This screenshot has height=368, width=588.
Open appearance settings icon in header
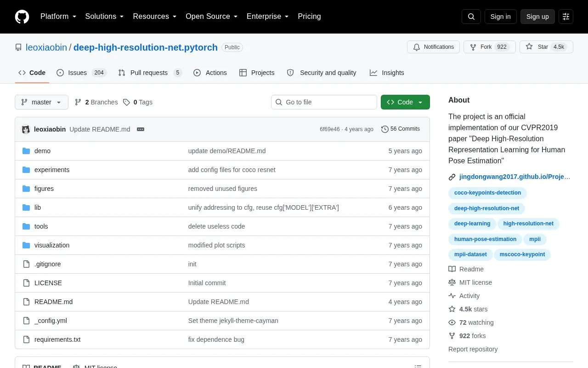[x=566, y=17]
